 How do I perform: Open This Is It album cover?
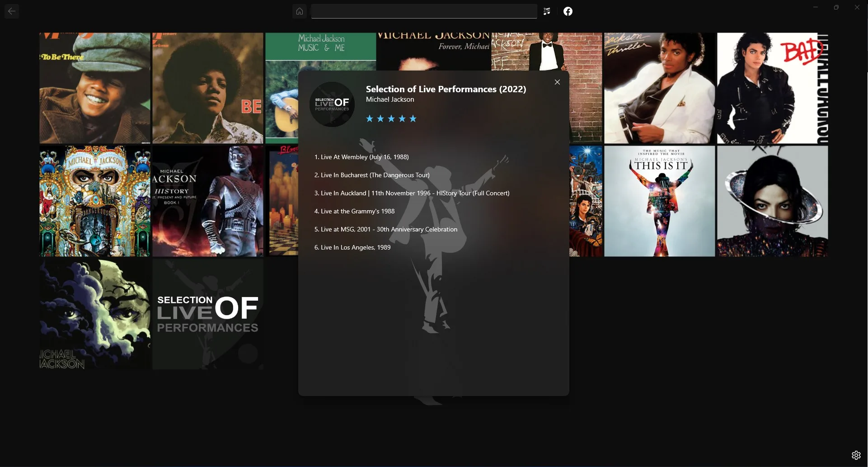660,201
